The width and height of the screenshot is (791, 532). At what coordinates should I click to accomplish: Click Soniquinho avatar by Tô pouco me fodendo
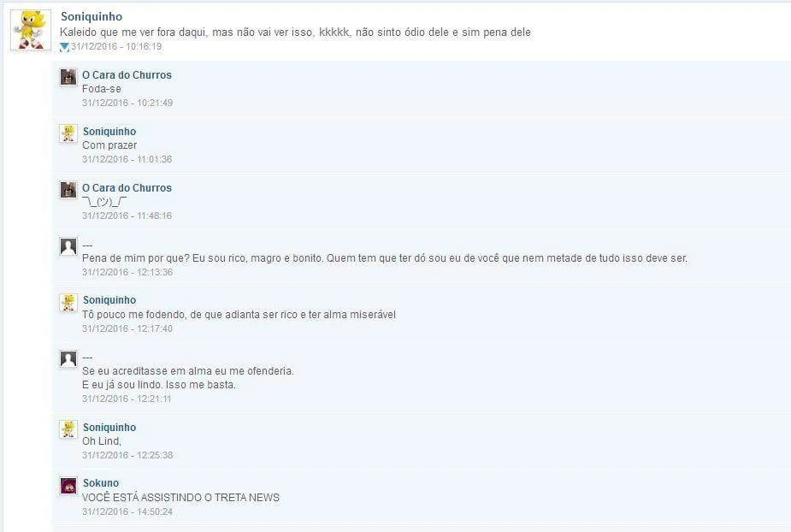68,302
